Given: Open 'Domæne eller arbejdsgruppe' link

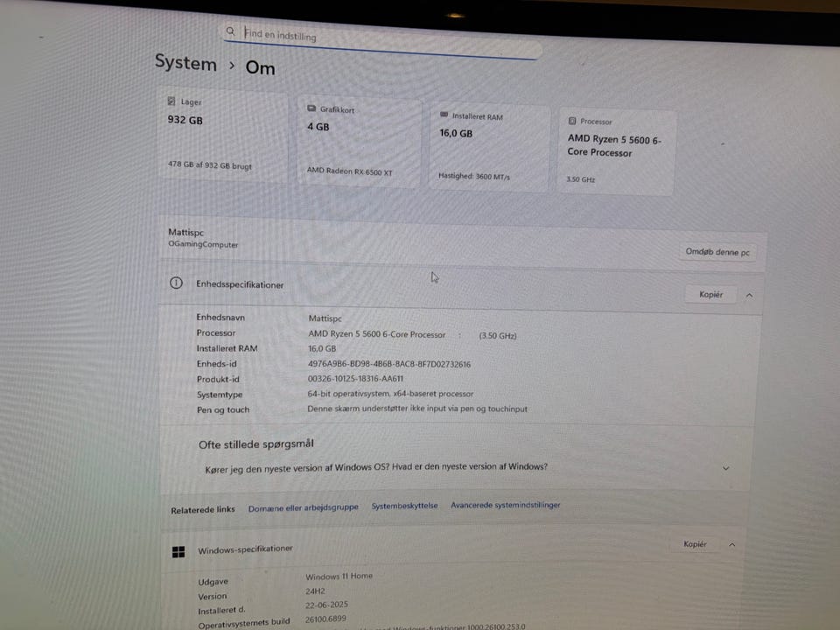Looking at the screenshot, I should coord(304,507).
